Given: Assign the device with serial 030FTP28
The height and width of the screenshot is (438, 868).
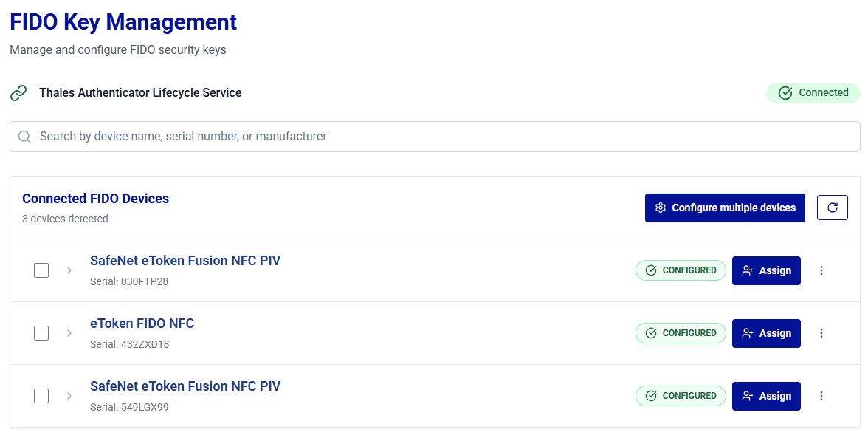Looking at the screenshot, I should (765, 270).
